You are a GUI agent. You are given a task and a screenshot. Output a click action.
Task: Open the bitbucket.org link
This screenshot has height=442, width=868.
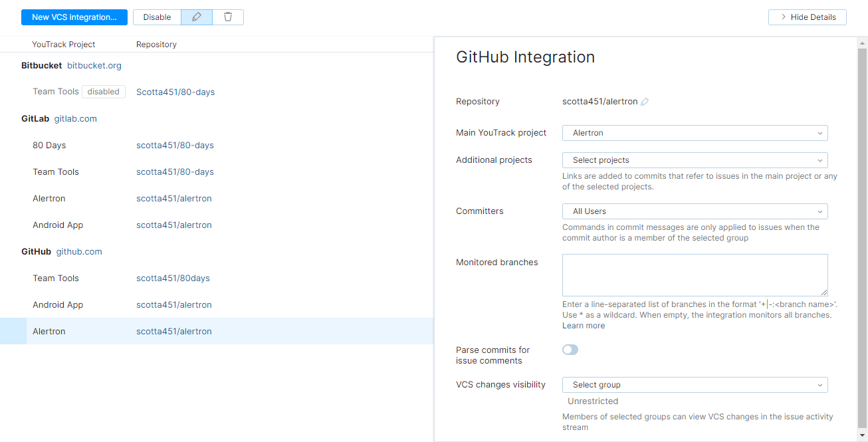click(94, 65)
